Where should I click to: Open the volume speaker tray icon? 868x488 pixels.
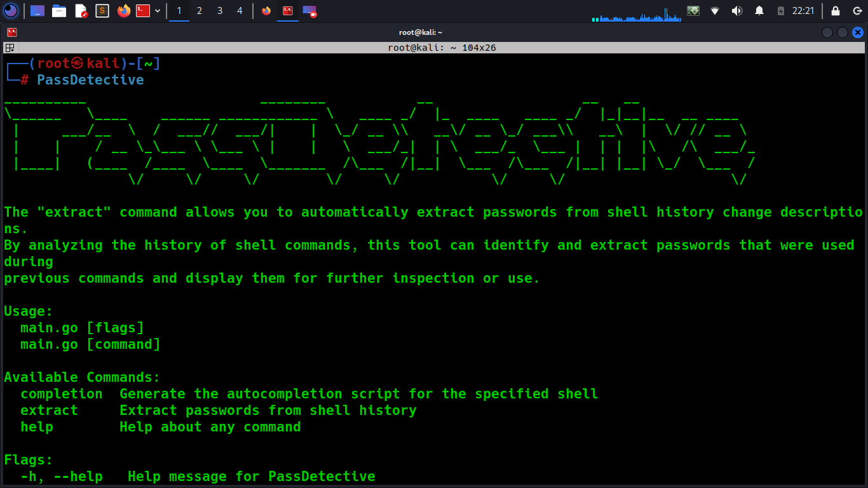(737, 11)
